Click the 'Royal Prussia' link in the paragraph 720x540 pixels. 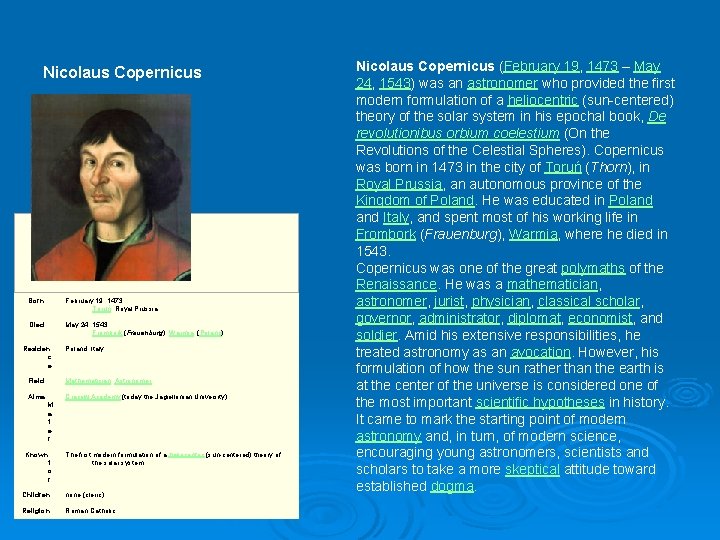(399, 184)
